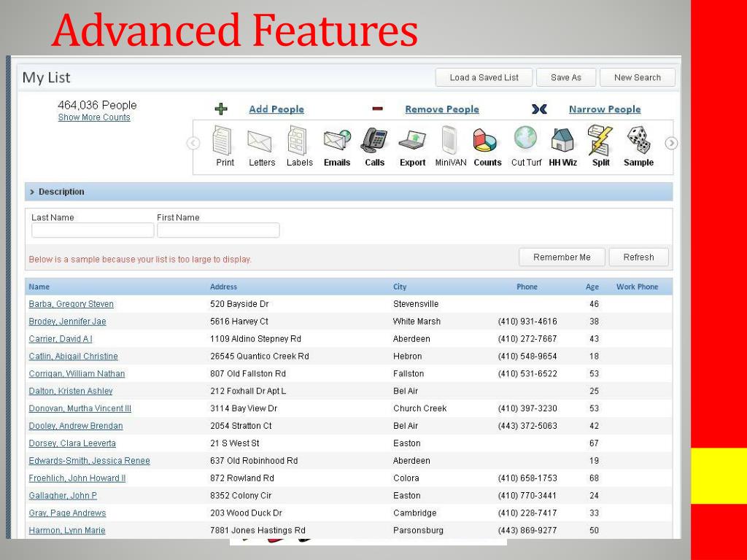This screenshot has width=747, height=560.
Task: Open Donovan, Murtha Vincent III record
Action: 80,408
